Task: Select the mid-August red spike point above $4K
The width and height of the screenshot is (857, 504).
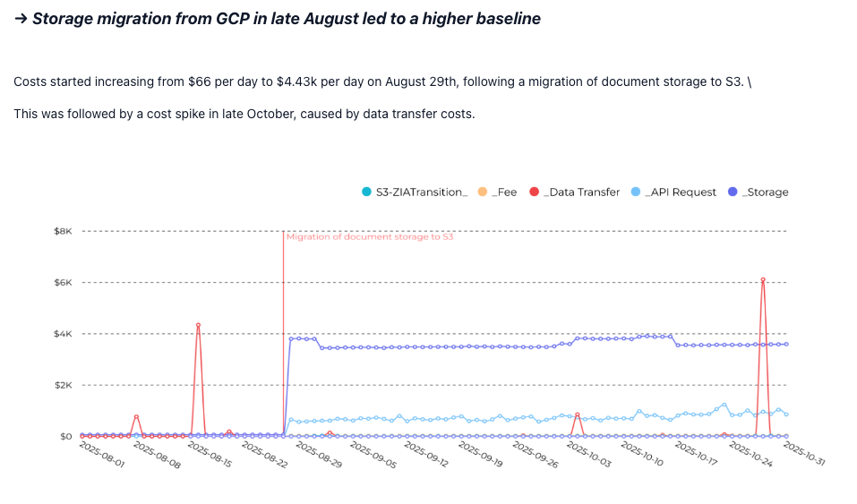Action: click(198, 325)
